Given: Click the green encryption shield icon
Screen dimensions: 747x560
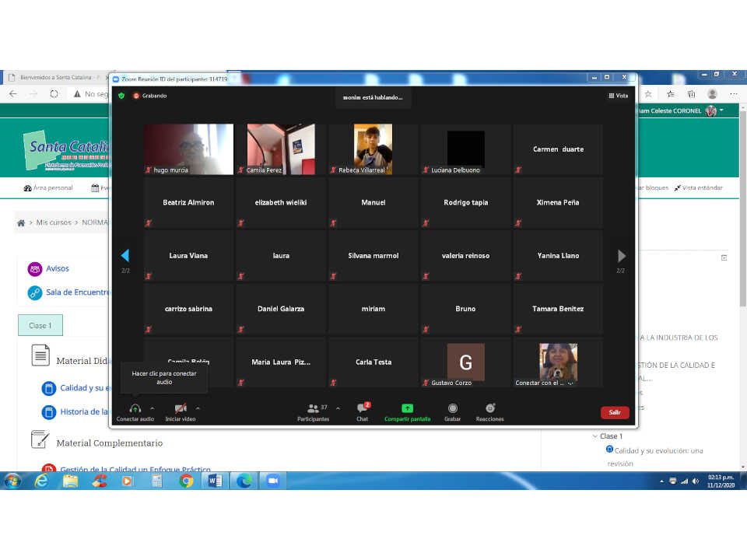Looking at the screenshot, I should pyautogui.click(x=121, y=96).
